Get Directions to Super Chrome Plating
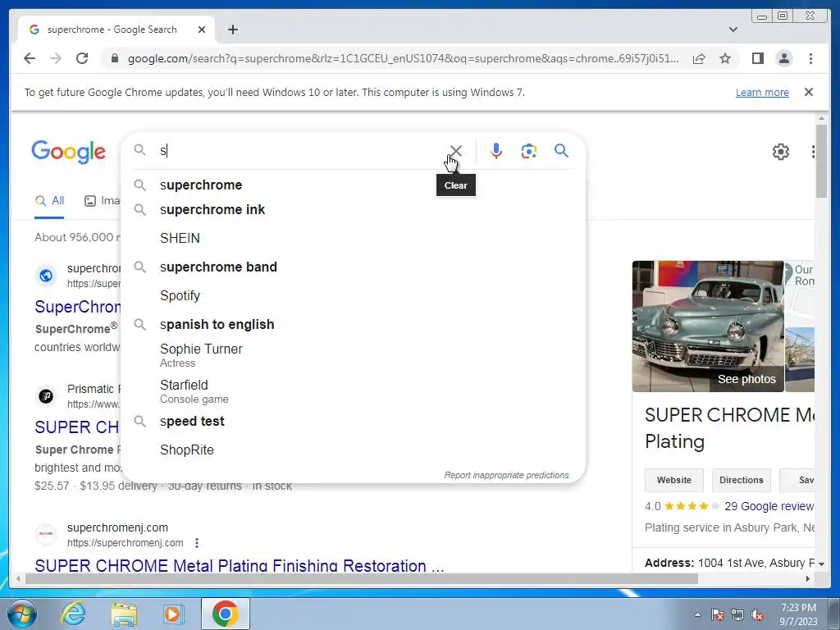Viewport: 840px width, 630px height. click(x=741, y=480)
